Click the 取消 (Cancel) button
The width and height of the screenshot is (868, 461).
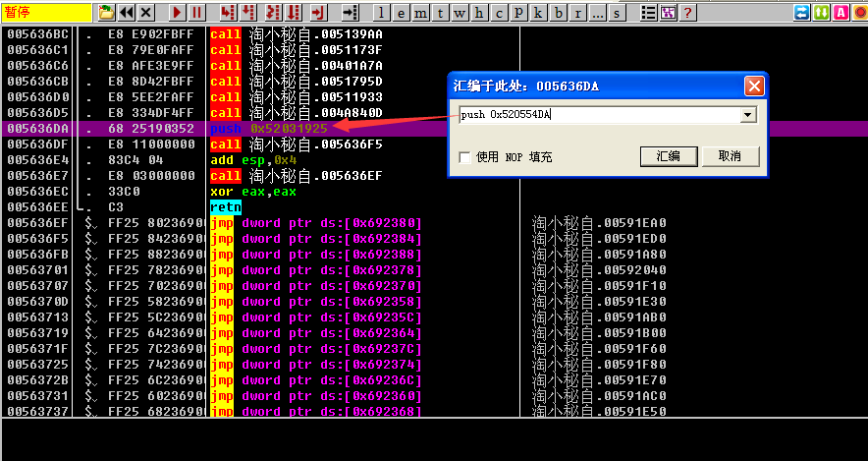pos(730,156)
